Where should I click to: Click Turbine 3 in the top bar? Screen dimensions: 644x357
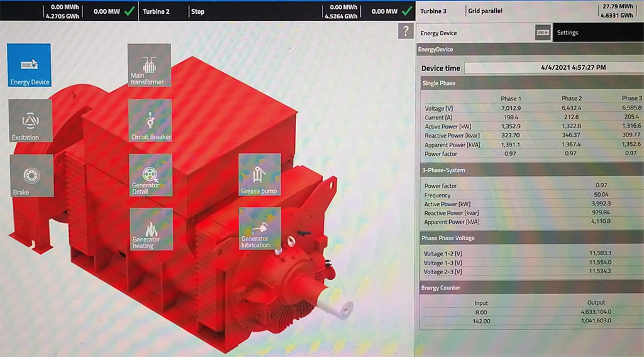433,11
